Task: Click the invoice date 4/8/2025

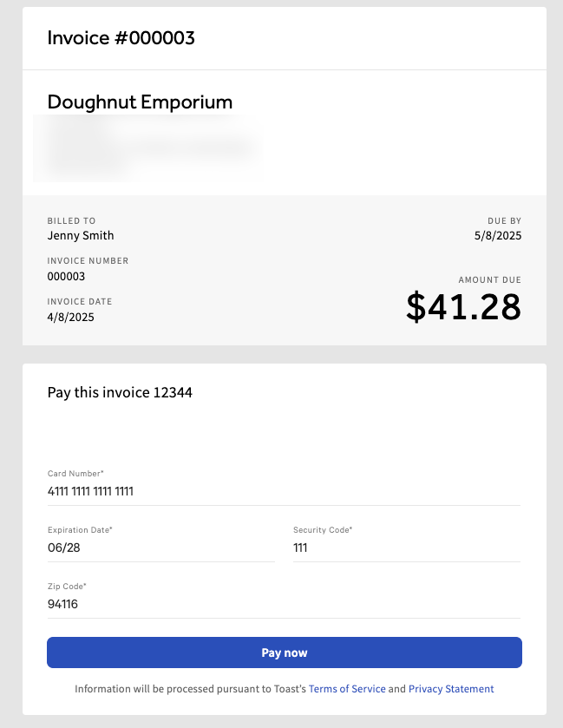Action: tap(70, 317)
